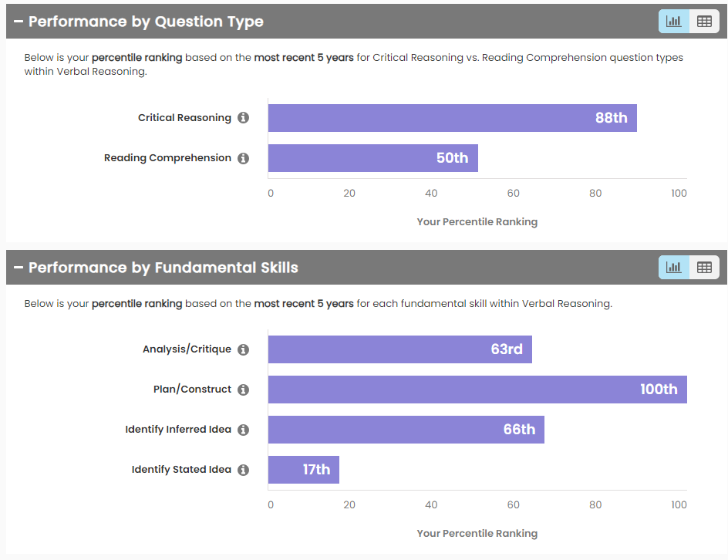
Task: Click info icon next to Reading Comprehension
Action: (243, 158)
